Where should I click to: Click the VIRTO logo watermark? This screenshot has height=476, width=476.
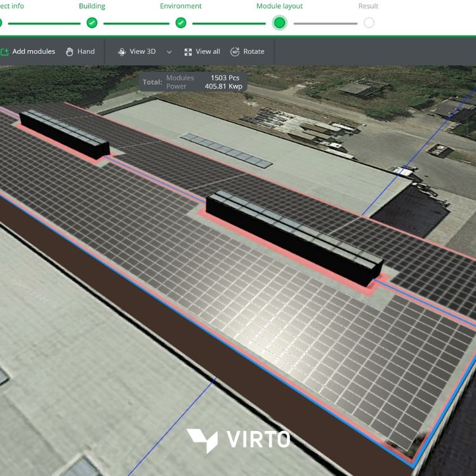click(238, 440)
